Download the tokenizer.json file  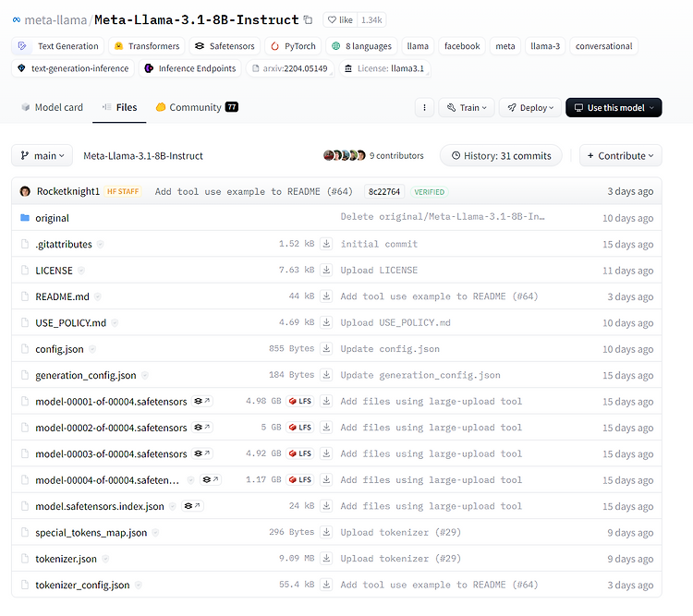tap(326, 558)
